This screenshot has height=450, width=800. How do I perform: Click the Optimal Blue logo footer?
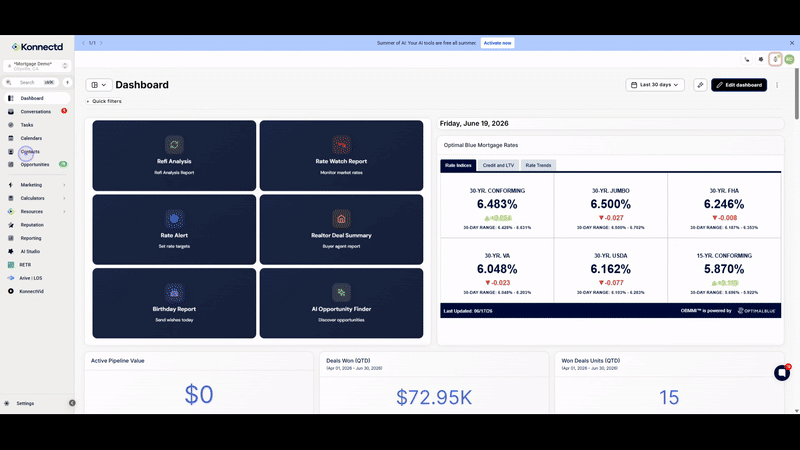coord(757,311)
